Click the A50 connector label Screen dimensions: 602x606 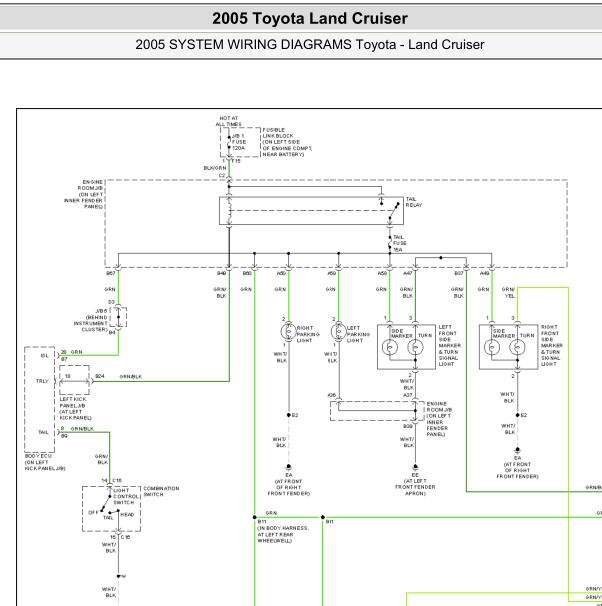point(281,273)
